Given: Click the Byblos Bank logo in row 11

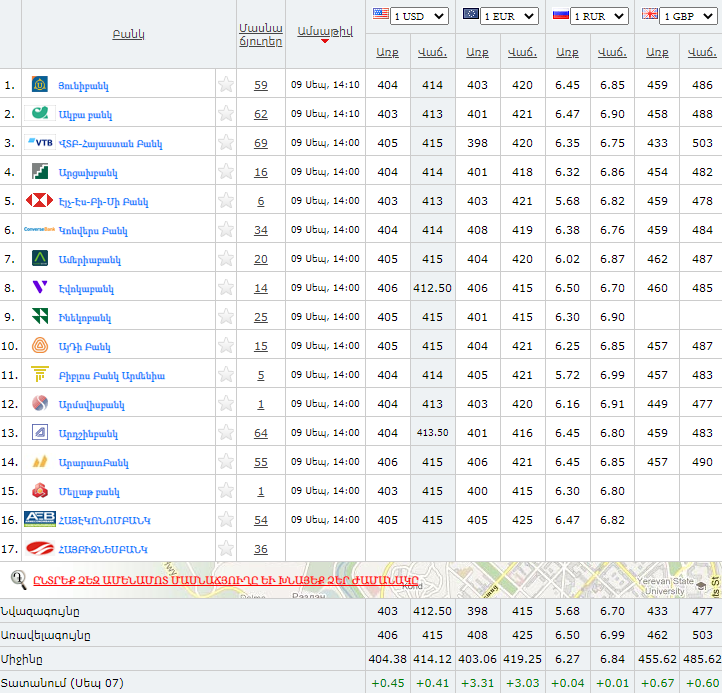Looking at the screenshot, I should tap(40, 374).
